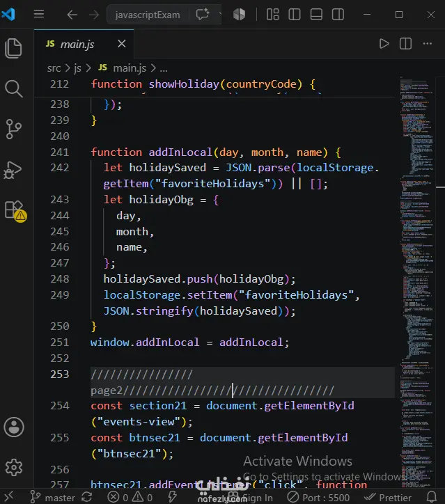This screenshot has width=445, height=504.
Task: Open the Source Control view
Action: click(x=13, y=129)
